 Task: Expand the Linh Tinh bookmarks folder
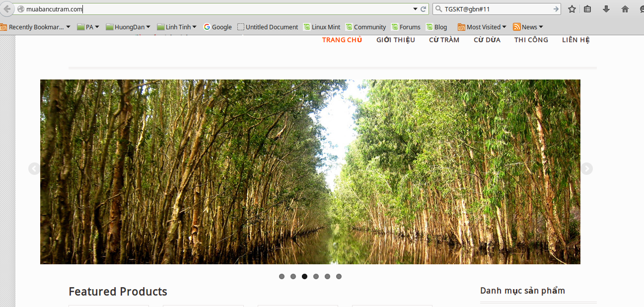(177, 27)
